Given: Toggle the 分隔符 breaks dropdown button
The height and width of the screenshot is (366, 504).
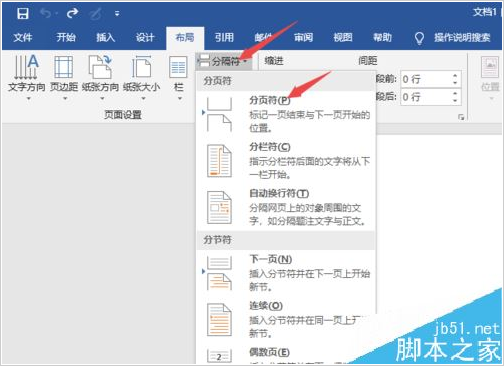Looking at the screenshot, I should [x=223, y=61].
